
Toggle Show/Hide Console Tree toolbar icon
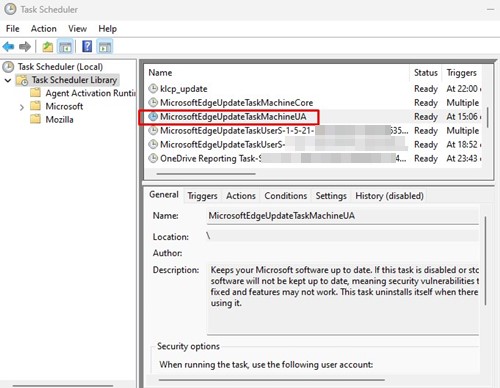65,47
